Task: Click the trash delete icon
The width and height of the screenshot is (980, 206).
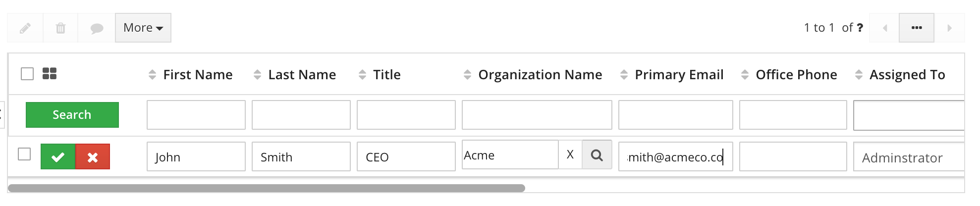Action: [x=60, y=28]
